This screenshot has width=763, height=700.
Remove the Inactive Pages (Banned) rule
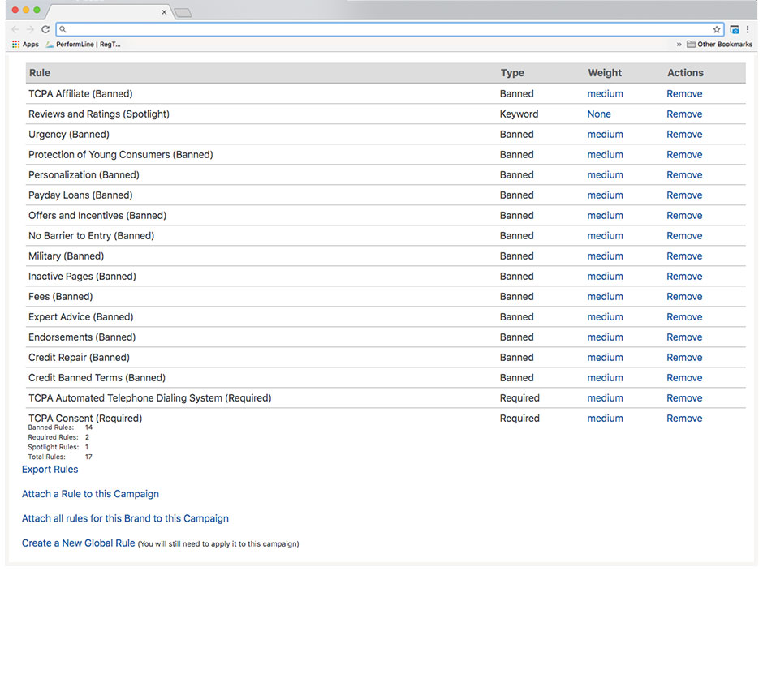coord(684,277)
